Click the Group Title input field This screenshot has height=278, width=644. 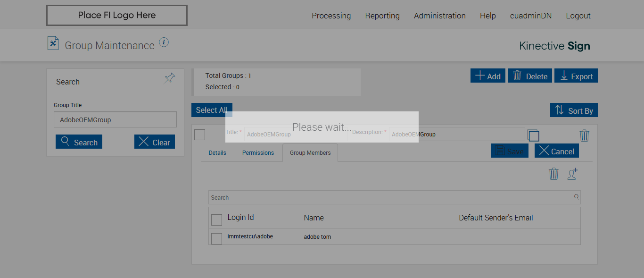(x=115, y=120)
